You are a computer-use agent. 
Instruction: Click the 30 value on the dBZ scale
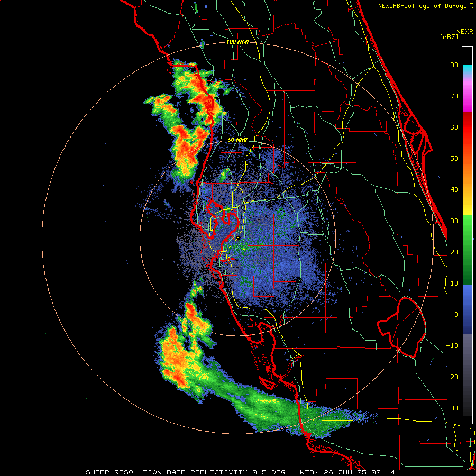[454, 221]
